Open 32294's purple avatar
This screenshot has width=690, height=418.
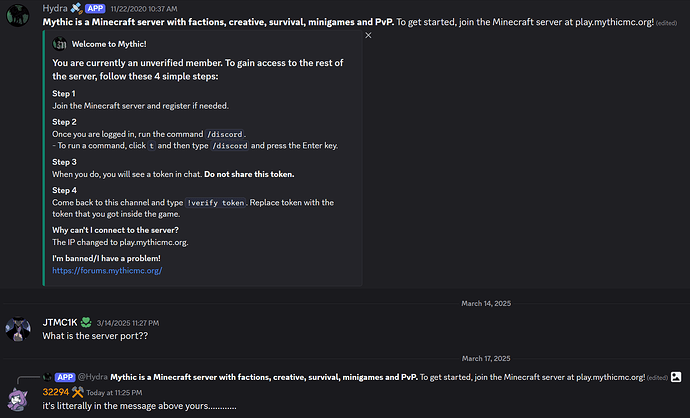tap(18, 399)
